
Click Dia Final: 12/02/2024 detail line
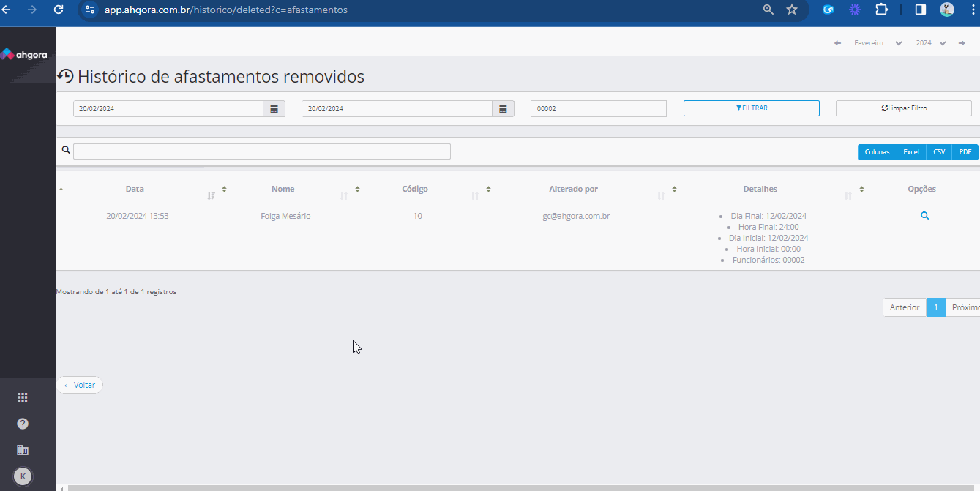tap(768, 216)
